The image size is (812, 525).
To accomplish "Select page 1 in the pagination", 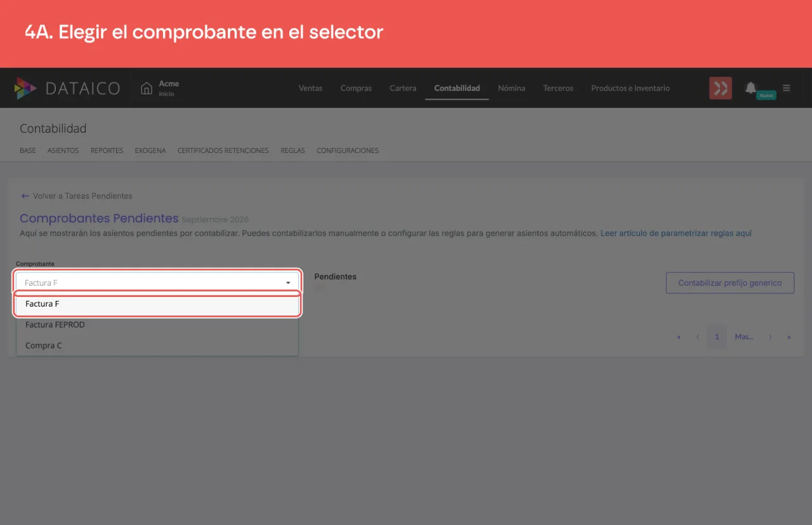I will click(x=717, y=337).
